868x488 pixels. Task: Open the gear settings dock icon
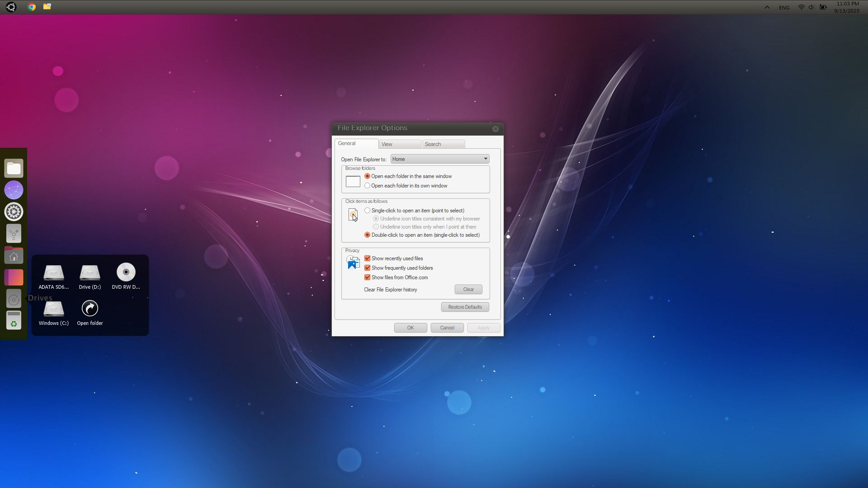[x=14, y=212]
